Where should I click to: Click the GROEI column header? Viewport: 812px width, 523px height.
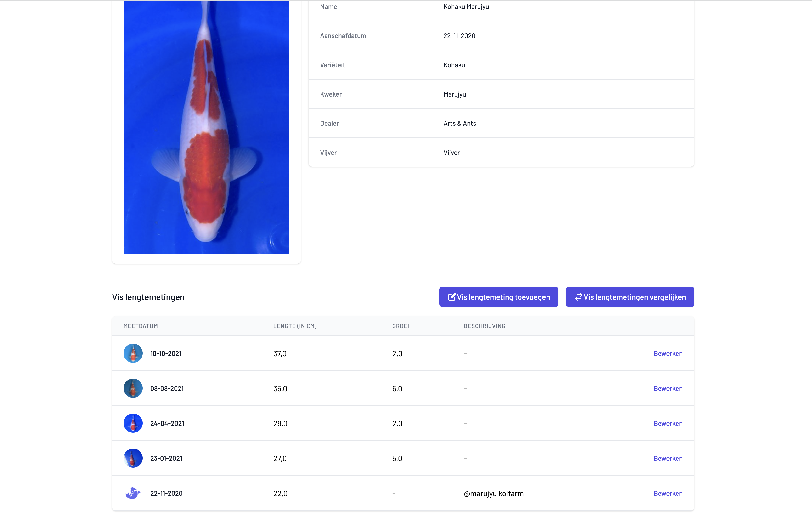click(400, 326)
